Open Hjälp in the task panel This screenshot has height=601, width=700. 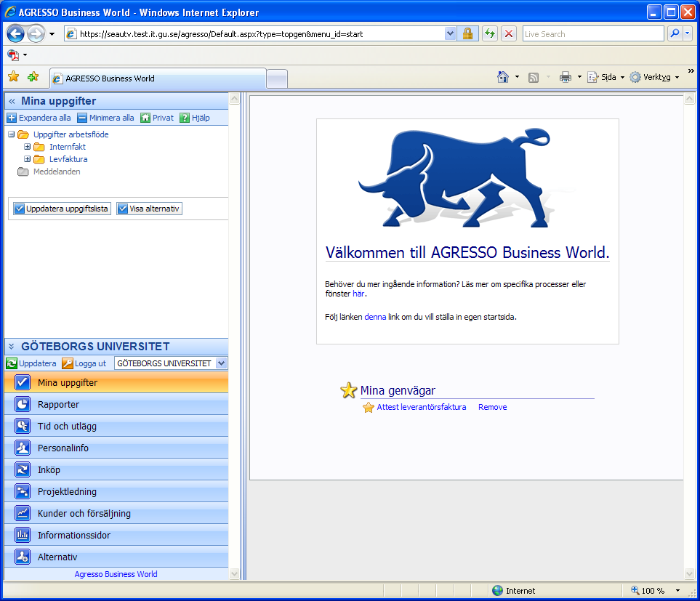coord(195,118)
